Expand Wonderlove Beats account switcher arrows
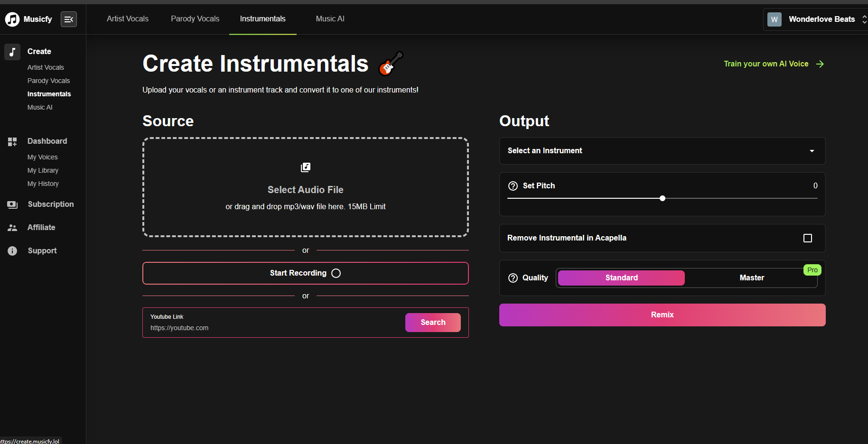The height and width of the screenshot is (444, 868). click(x=864, y=19)
